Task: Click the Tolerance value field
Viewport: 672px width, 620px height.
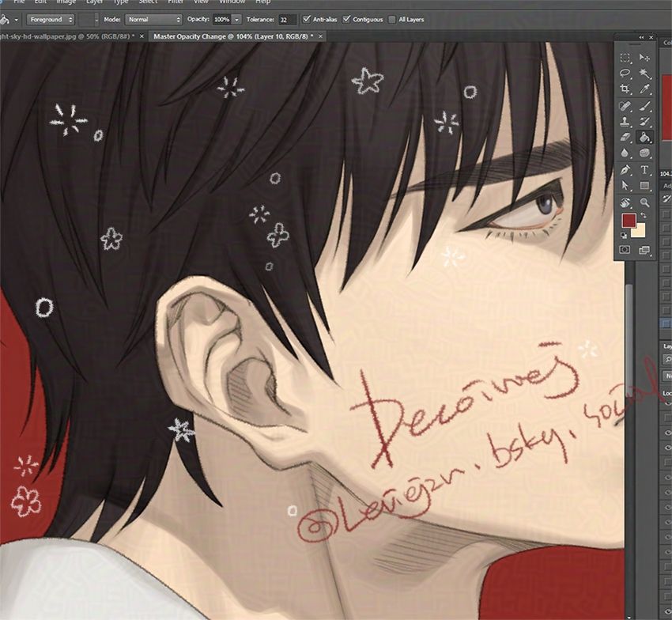Action: click(287, 20)
